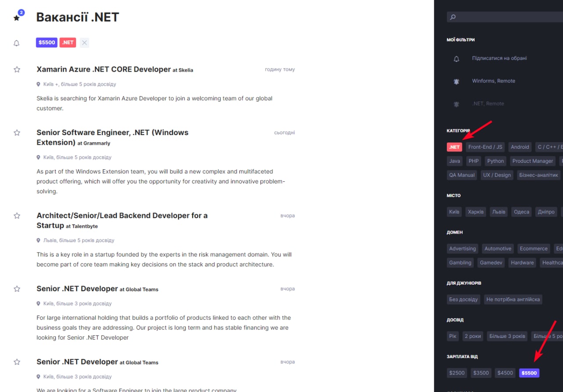Select the Gambling domain

click(x=461, y=263)
